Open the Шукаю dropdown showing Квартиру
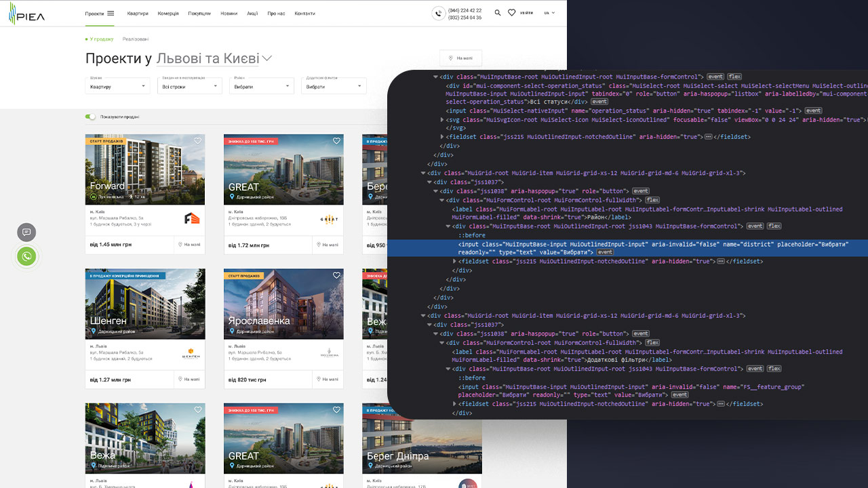The height and width of the screenshot is (488, 868). tap(117, 86)
